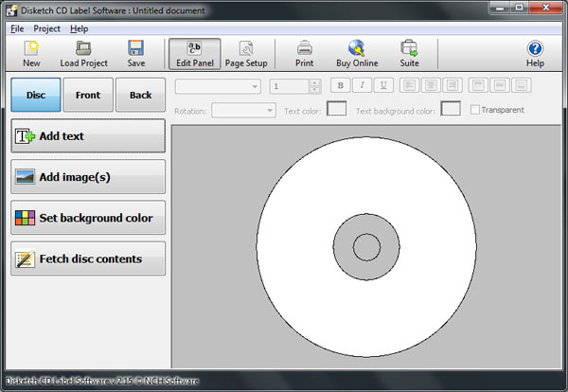Open Help from the toolbar question icon
This screenshot has height=392, width=568.
535,54
